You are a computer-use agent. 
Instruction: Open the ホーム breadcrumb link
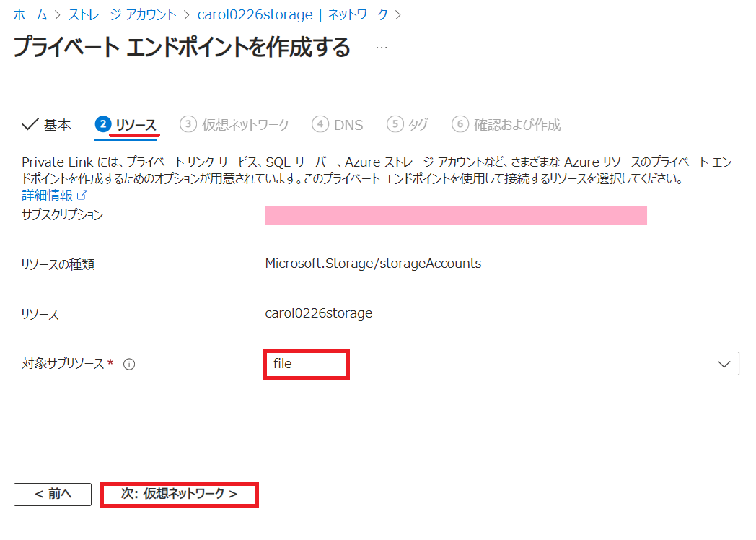[30, 15]
